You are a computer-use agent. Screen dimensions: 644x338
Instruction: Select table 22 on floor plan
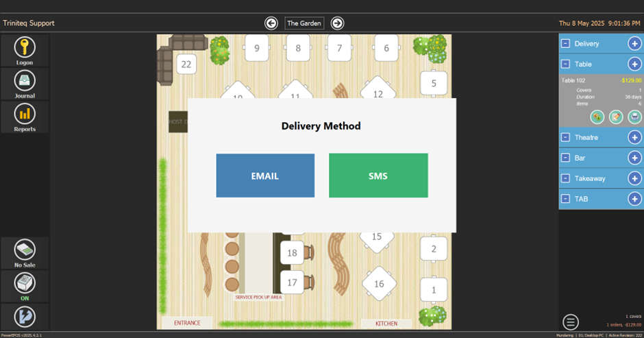(186, 64)
